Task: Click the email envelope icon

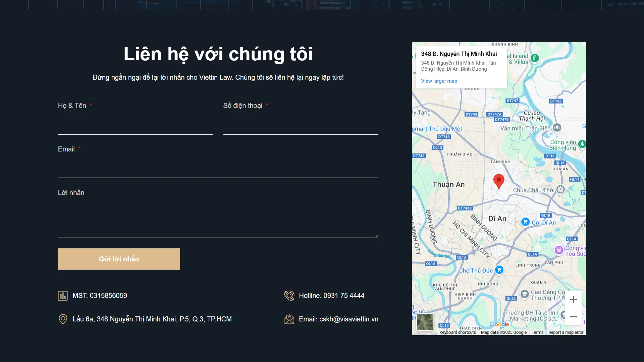Action: click(289, 319)
